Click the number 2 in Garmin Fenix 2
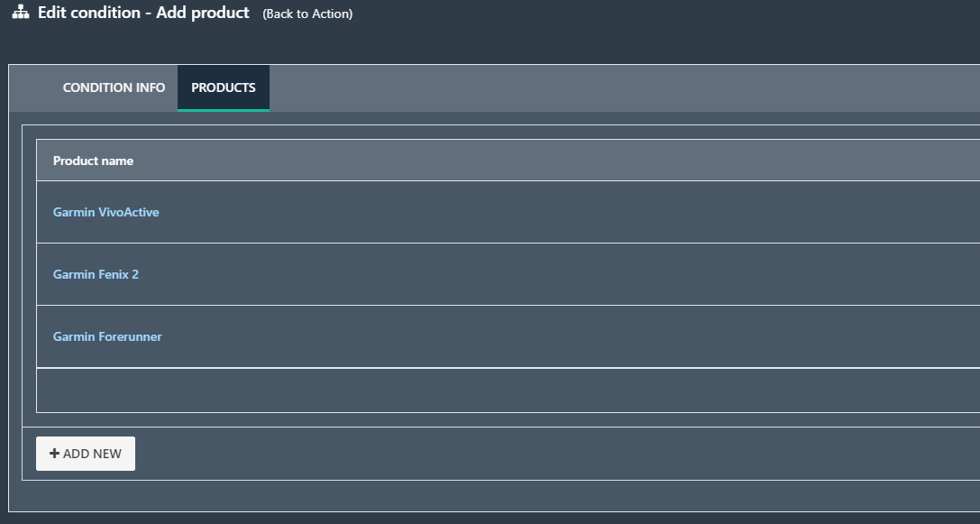This screenshot has height=524, width=980. coord(135,274)
